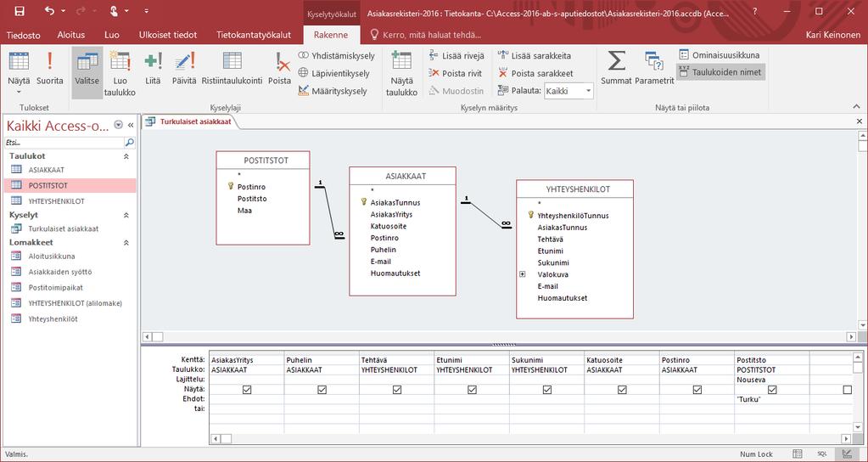Open the Näytä view dropdown arrow
Screen dimensions: 868x462
(19, 92)
